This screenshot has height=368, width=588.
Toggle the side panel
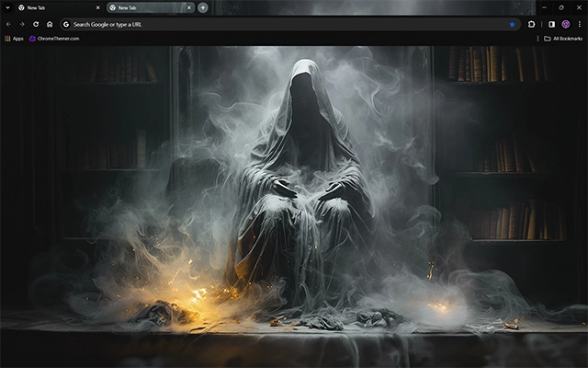click(x=551, y=25)
